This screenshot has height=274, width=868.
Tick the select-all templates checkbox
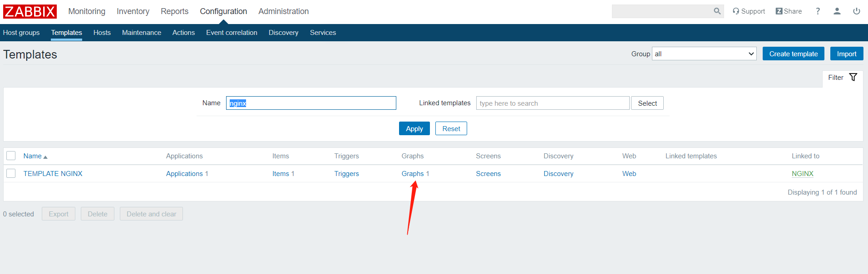point(11,156)
